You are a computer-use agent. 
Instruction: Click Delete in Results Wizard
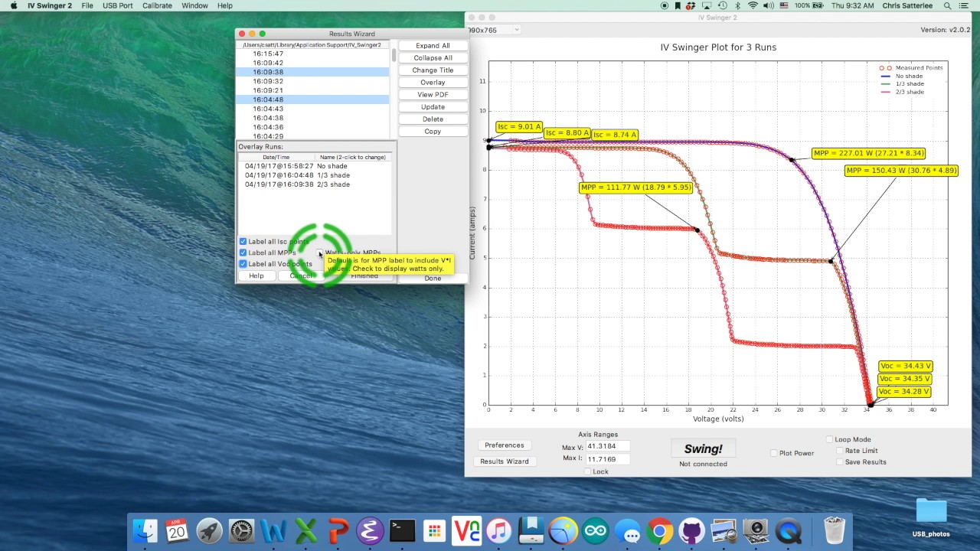click(433, 119)
